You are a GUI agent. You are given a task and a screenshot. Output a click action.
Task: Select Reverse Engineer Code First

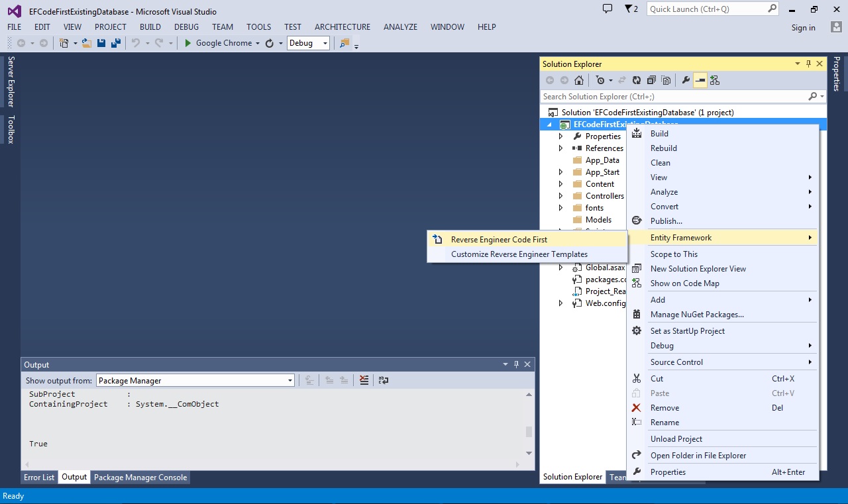click(527, 239)
